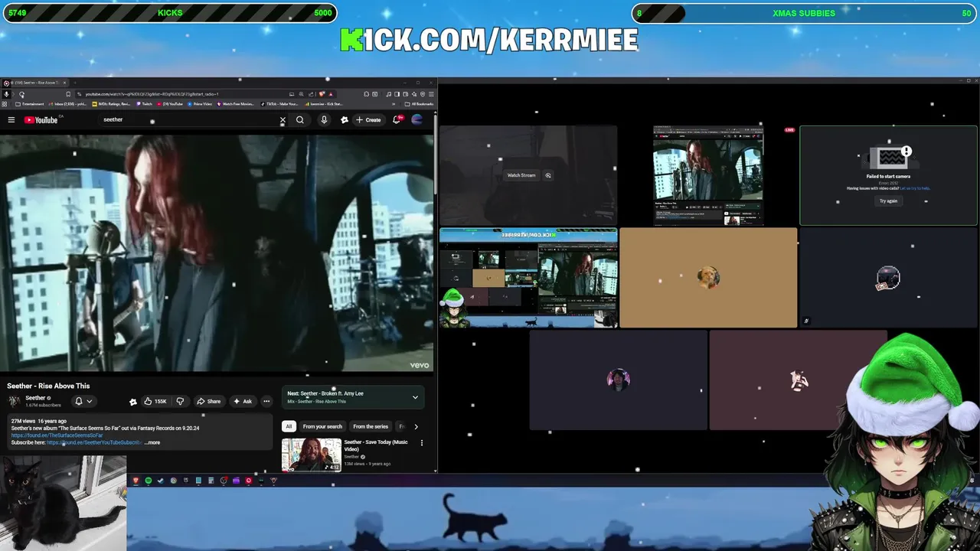Open the YouTube notifications bell

pos(397,119)
